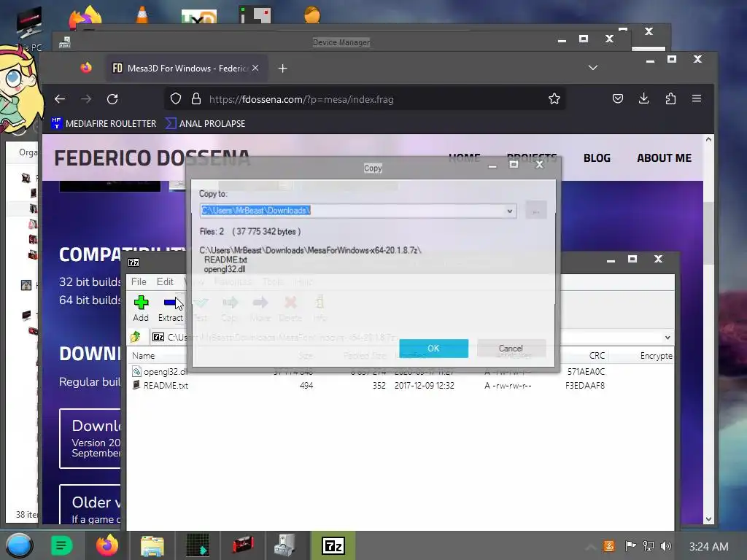Sort by the CRC column header
Image resolution: width=747 pixels, height=560 pixels.
tap(597, 356)
